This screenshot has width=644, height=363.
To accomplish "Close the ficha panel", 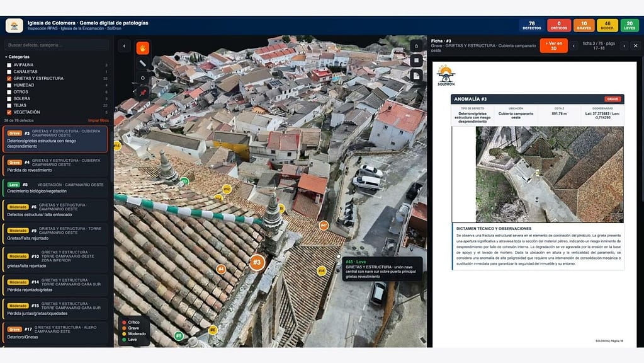I will (x=635, y=45).
